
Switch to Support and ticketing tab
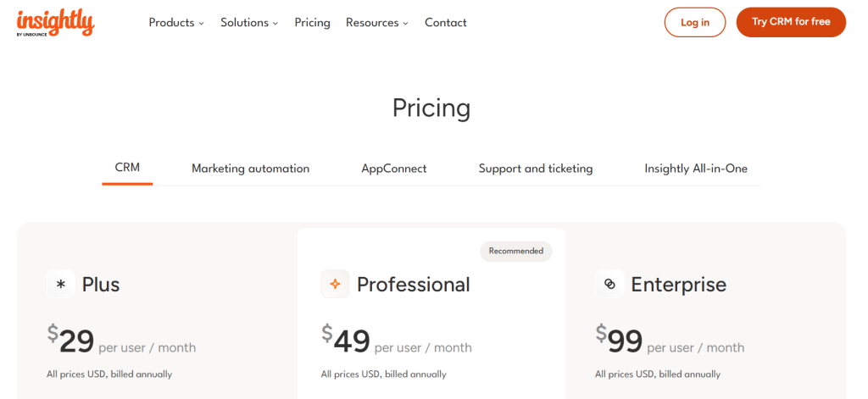[x=536, y=169]
